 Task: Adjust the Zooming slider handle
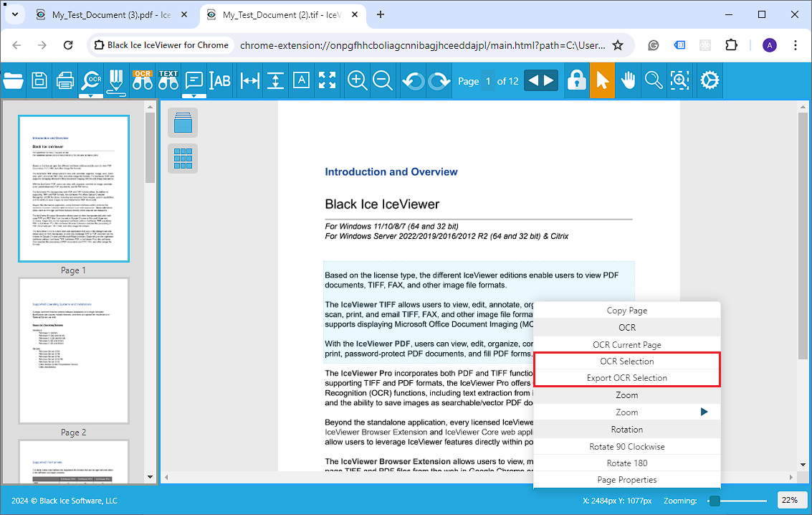(715, 501)
